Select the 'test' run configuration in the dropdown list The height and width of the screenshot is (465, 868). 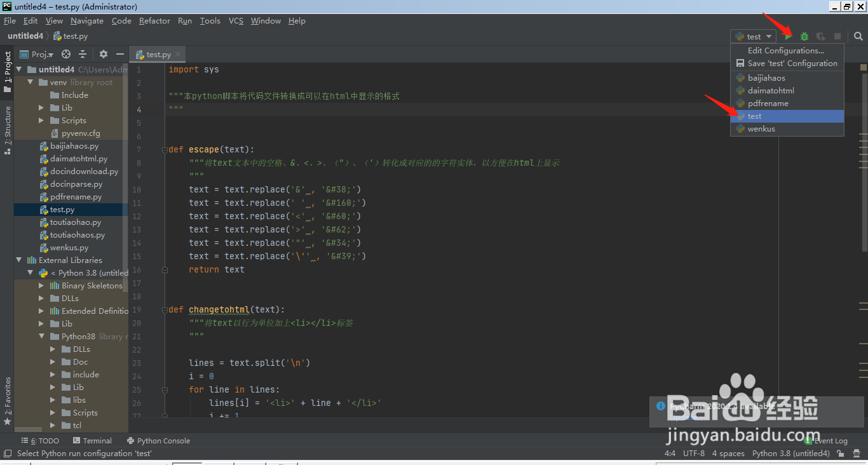click(x=787, y=116)
